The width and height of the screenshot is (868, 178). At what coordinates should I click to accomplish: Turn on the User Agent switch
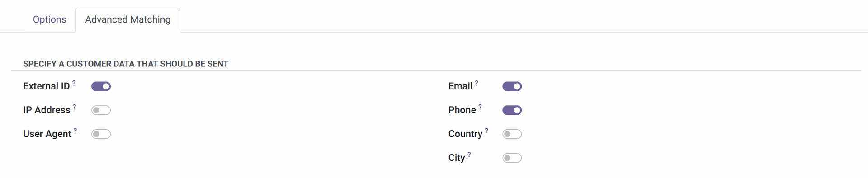[101, 134]
